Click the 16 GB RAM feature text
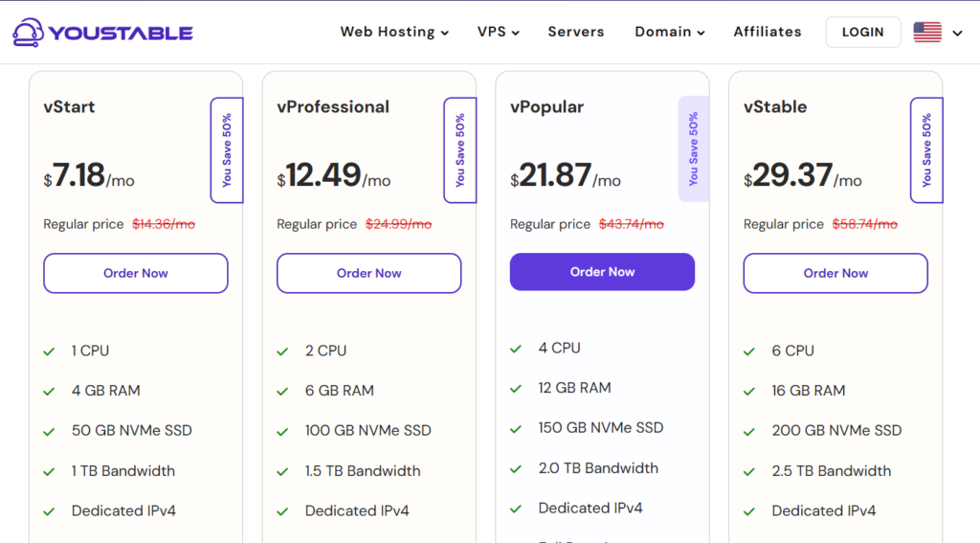 coord(808,391)
